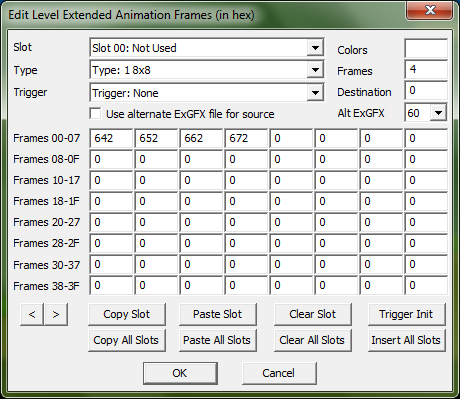Click first field in Frames 20-27 row
This screenshot has width=460, height=399.
[111, 222]
